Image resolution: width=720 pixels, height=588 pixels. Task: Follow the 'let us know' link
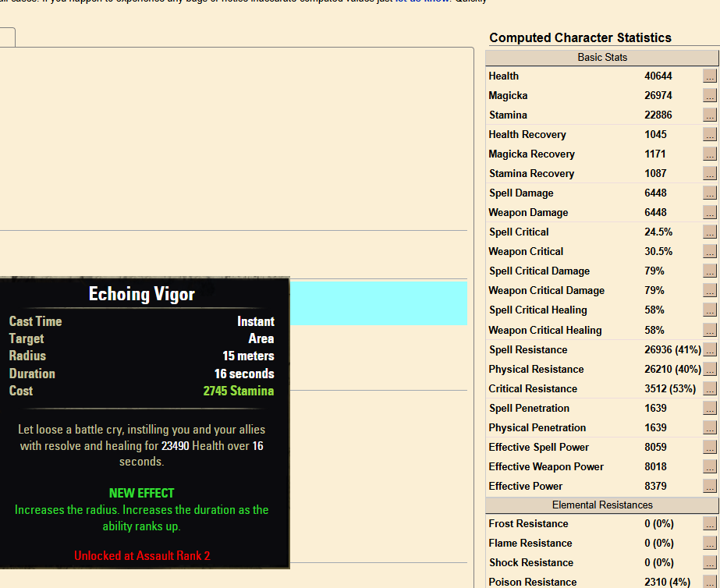coord(421,2)
